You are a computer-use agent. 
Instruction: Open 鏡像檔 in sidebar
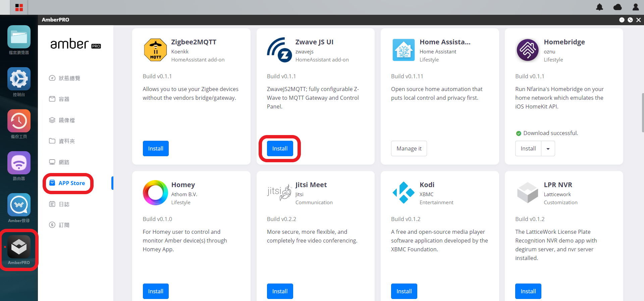62,120
